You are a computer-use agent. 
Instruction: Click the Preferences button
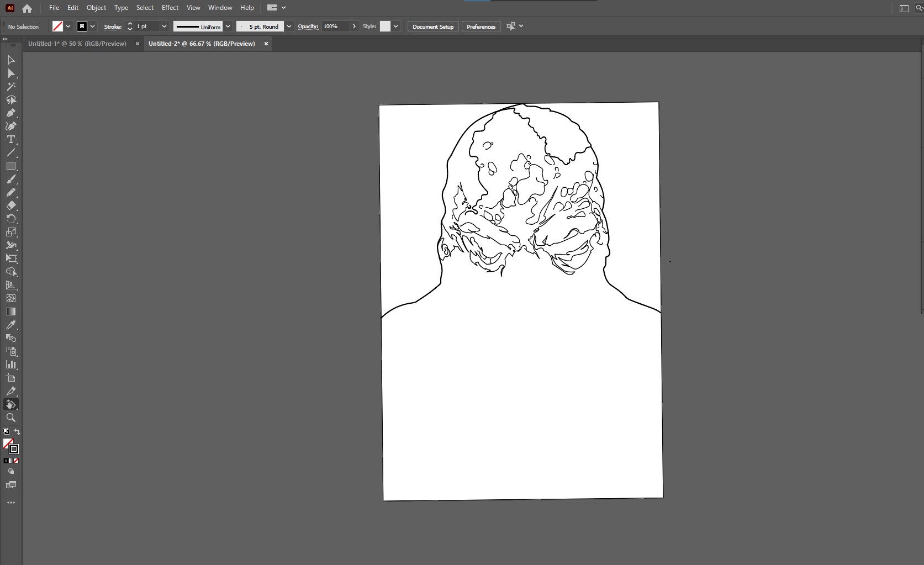tap(481, 27)
